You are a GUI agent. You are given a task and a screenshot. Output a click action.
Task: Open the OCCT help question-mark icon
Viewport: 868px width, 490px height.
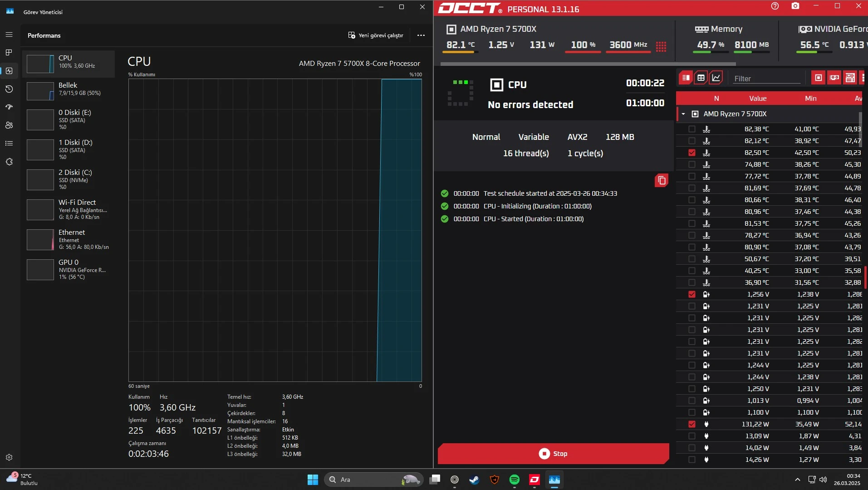click(775, 6)
